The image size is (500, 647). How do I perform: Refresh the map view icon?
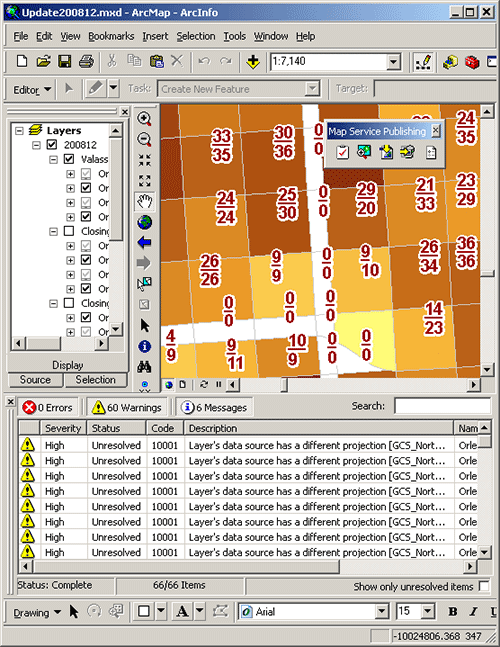tap(204, 385)
